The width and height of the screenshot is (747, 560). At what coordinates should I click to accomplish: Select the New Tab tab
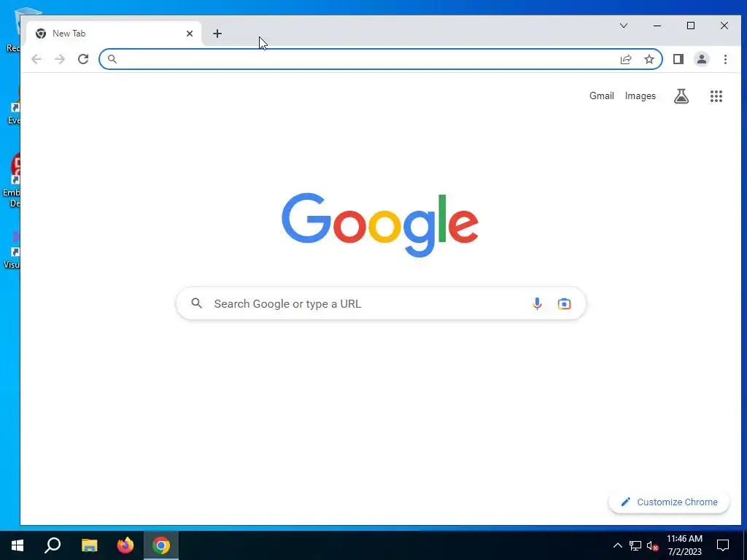pyautogui.click(x=113, y=34)
